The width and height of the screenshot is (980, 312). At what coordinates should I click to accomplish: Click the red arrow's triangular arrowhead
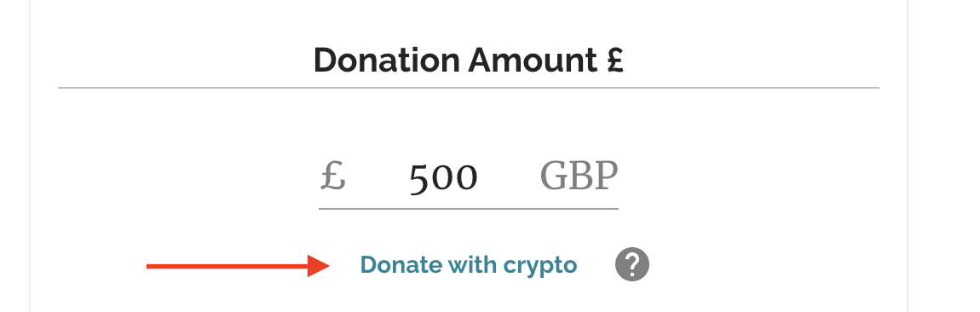[x=319, y=266]
